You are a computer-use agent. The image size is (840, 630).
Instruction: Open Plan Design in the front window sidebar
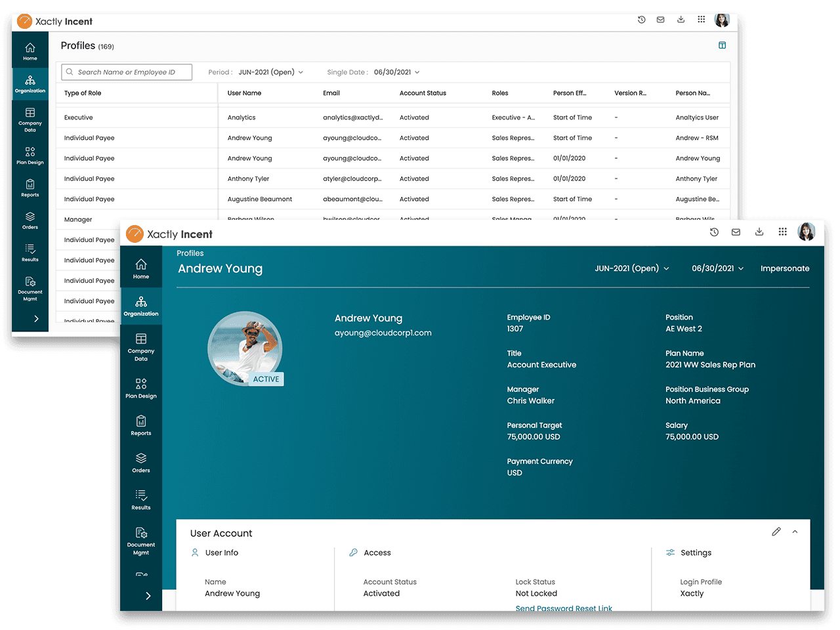tap(141, 388)
